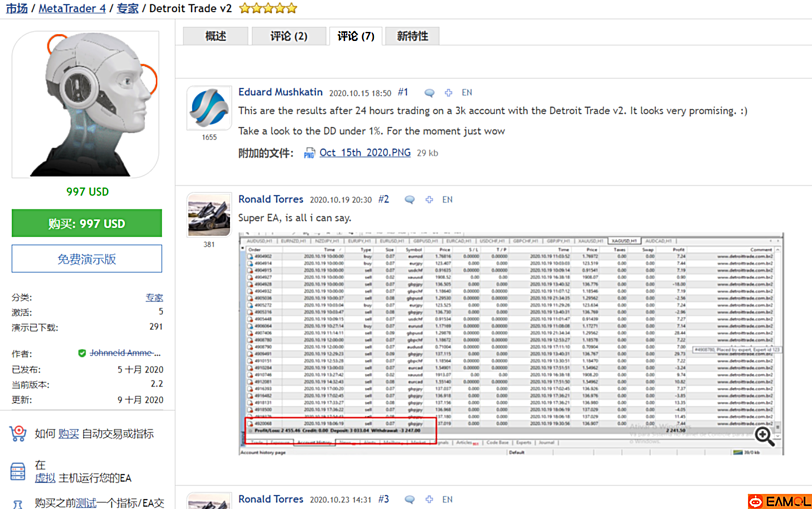
Task: Switch to the 概述 tab
Action: (216, 36)
